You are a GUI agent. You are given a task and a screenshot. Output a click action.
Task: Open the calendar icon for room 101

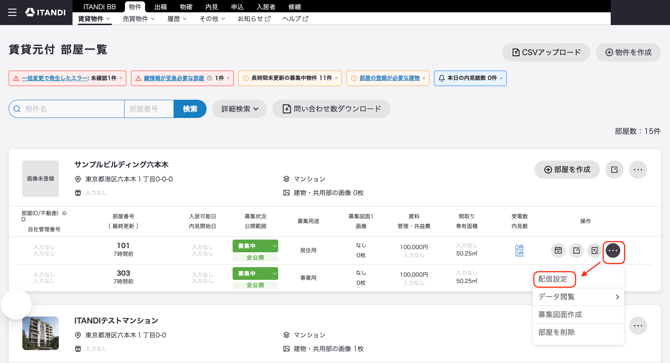(558, 250)
